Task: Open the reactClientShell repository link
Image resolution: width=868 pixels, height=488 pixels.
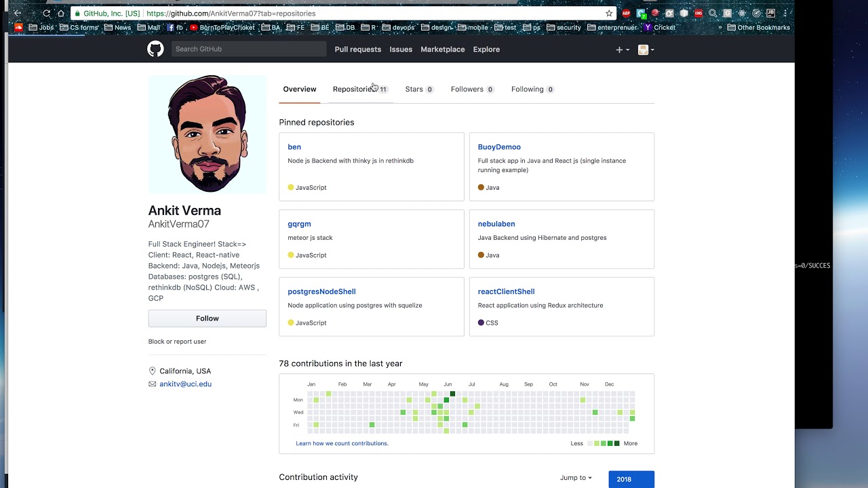Action: (x=506, y=291)
